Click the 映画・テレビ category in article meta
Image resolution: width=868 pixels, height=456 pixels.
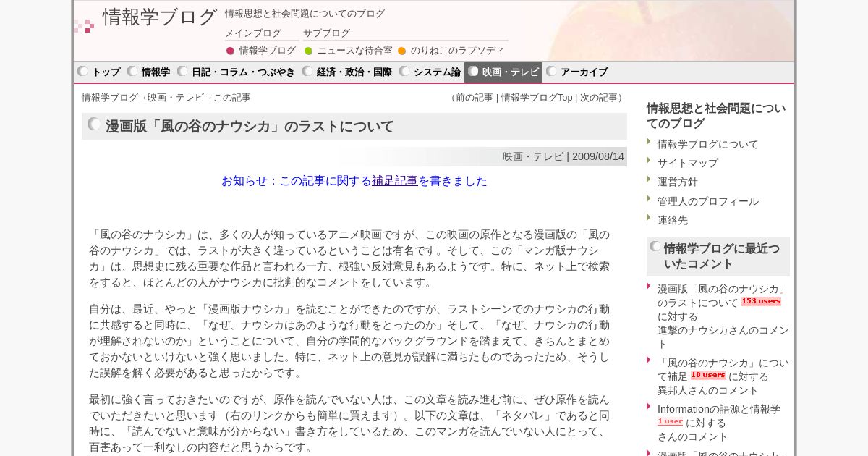click(533, 156)
